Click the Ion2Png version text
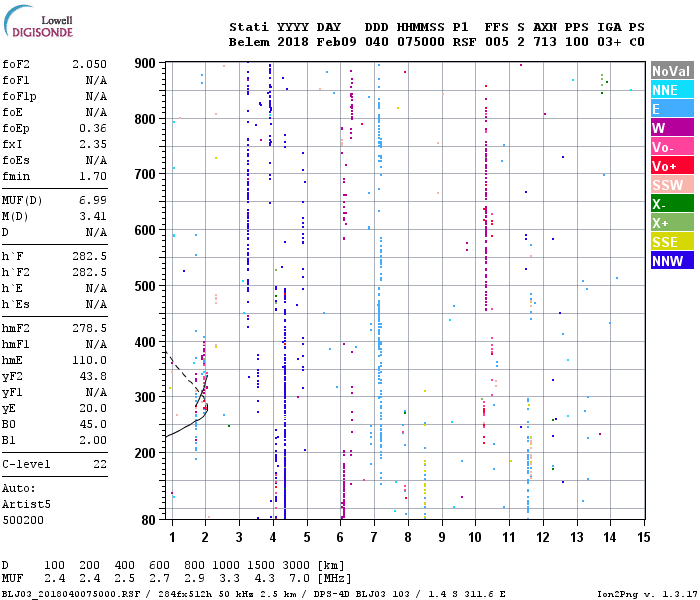This screenshot has height=600, width=700. pos(646,594)
